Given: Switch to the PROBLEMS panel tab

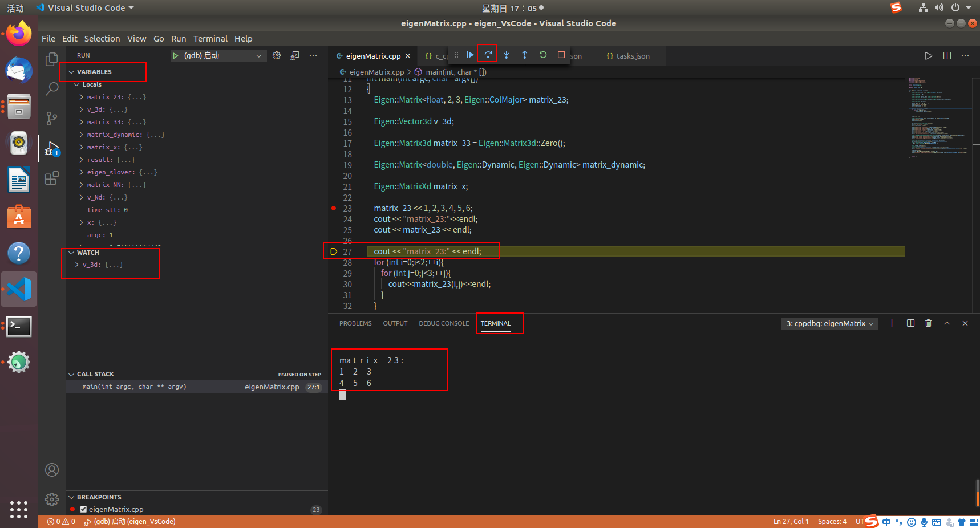Looking at the screenshot, I should point(355,323).
